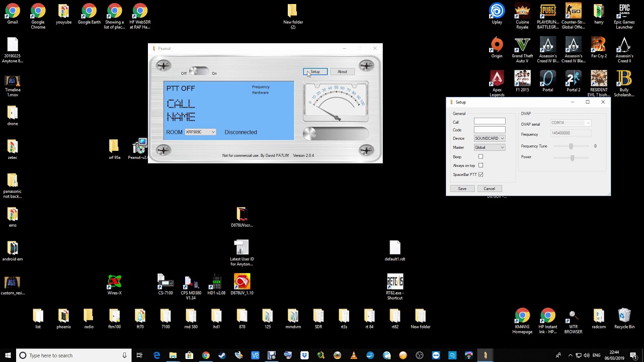The height and width of the screenshot is (362, 644).
Task: Click the Apex Legends icon
Action: pos(497,83)
